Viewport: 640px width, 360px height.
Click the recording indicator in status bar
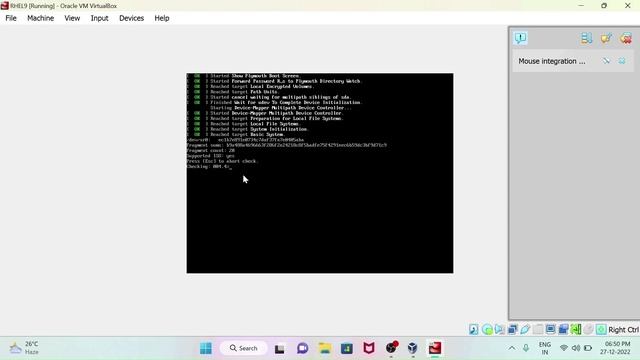563,329
